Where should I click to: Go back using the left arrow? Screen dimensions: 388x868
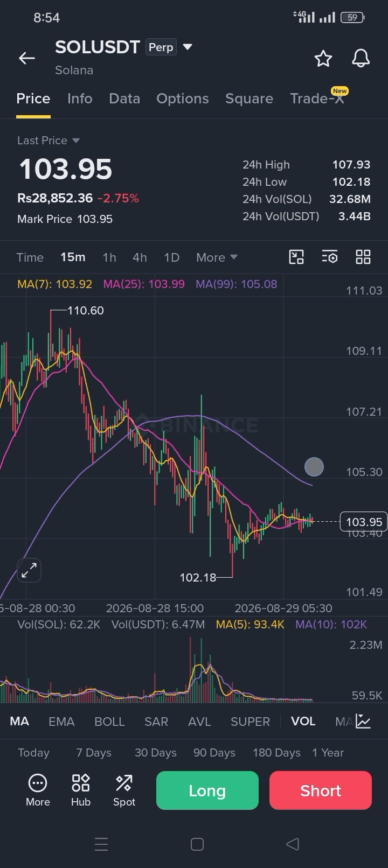tap(27, 58)
